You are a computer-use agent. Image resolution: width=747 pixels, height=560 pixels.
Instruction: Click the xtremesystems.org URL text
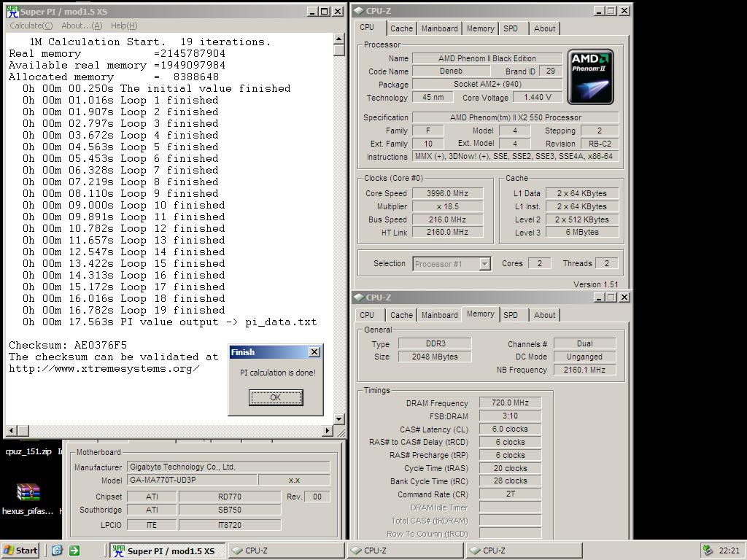(x=104, y=368)
